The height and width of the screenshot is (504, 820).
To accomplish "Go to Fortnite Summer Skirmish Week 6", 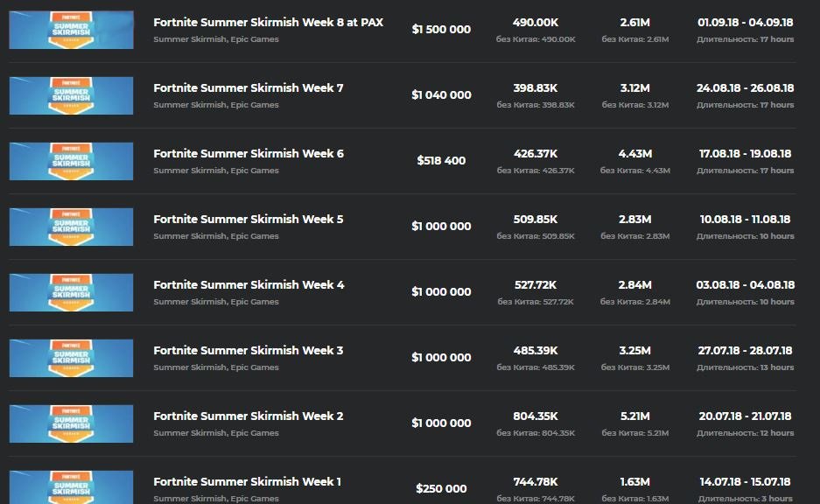I will pyautogui.click(x=249, y=153).
